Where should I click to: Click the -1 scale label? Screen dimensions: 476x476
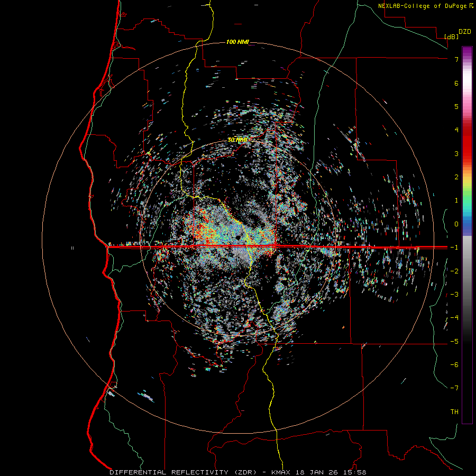pyautogui.click(x=454, y=248)
